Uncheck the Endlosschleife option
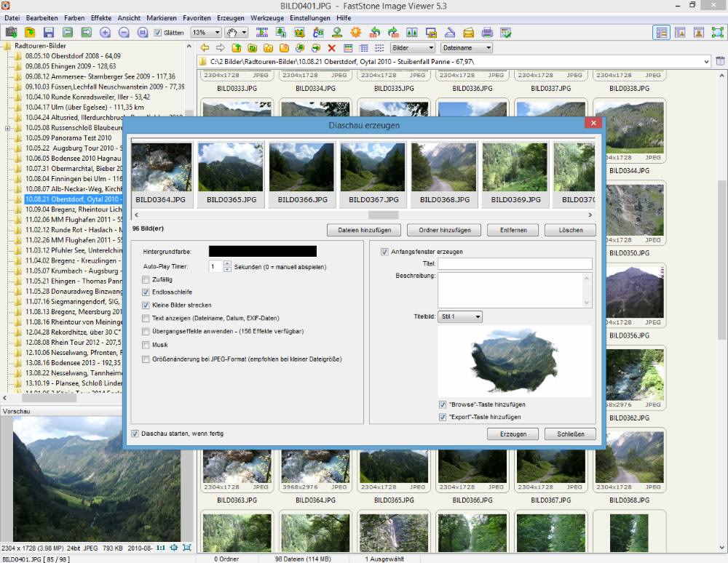The width and height of the screenshot is (728, 563). tap(146, 292)
